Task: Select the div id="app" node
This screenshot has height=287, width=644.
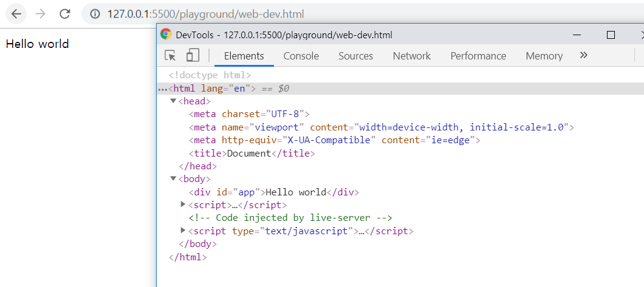Action: tap(274, 192)
